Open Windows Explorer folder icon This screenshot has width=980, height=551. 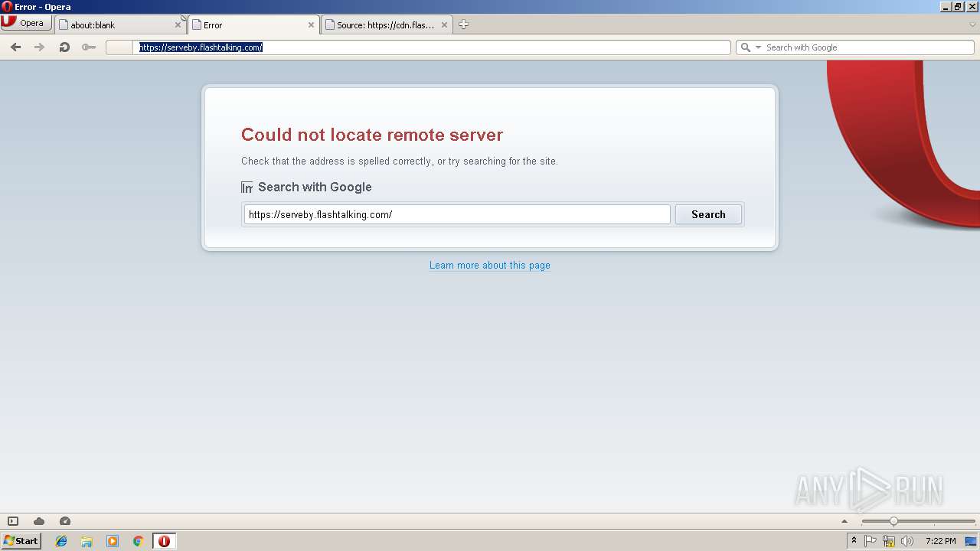coord(87,541)
